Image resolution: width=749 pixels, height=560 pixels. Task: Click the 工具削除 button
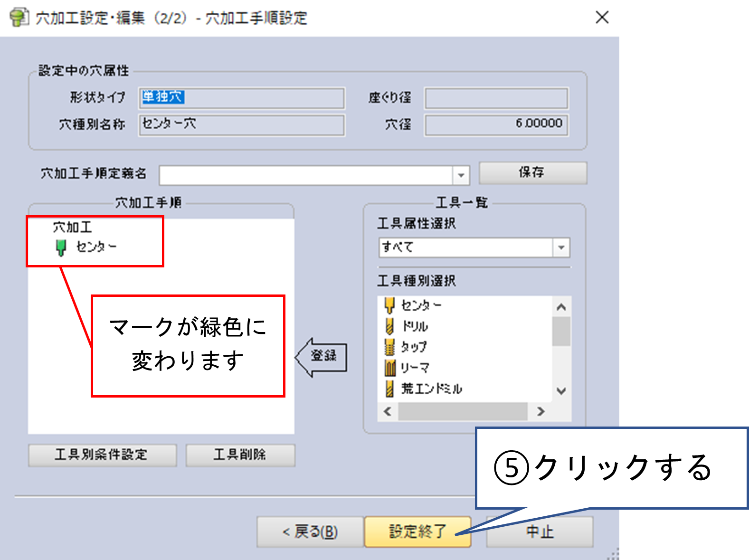(x=240, y=455)
